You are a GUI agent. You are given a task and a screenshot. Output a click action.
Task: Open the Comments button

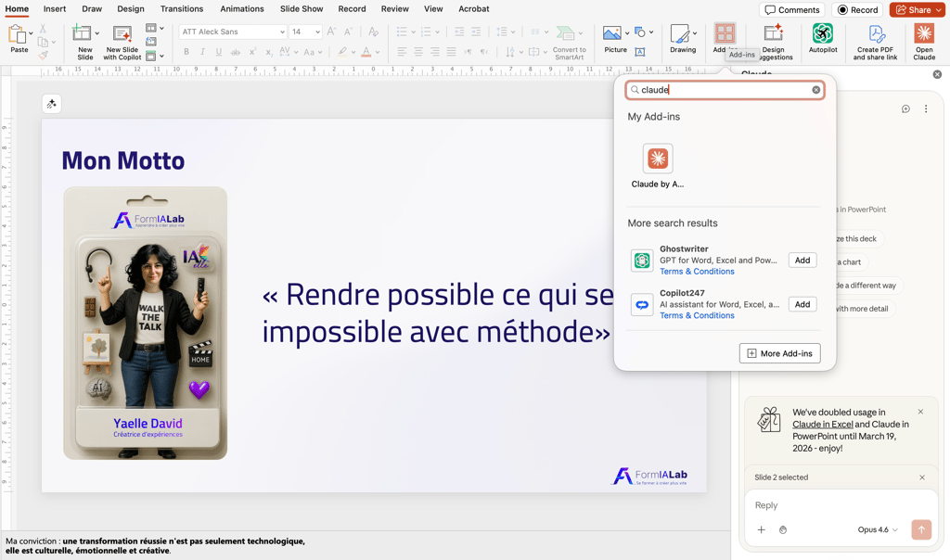[792, 9]
